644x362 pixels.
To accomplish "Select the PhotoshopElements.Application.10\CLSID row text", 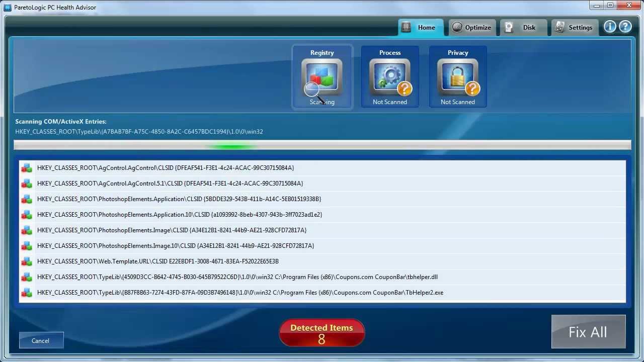I will pyautogui.click(x=180, y=215).
